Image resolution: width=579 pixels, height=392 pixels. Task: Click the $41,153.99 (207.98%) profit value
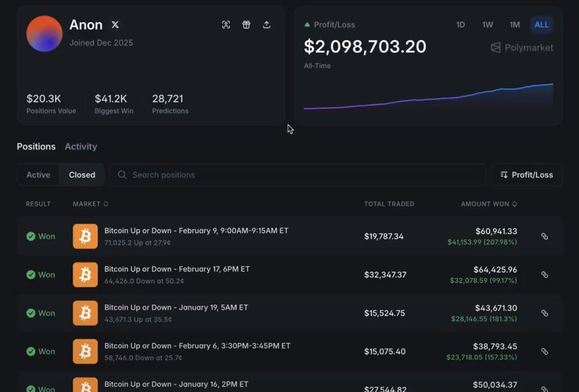tap(482, 243)
